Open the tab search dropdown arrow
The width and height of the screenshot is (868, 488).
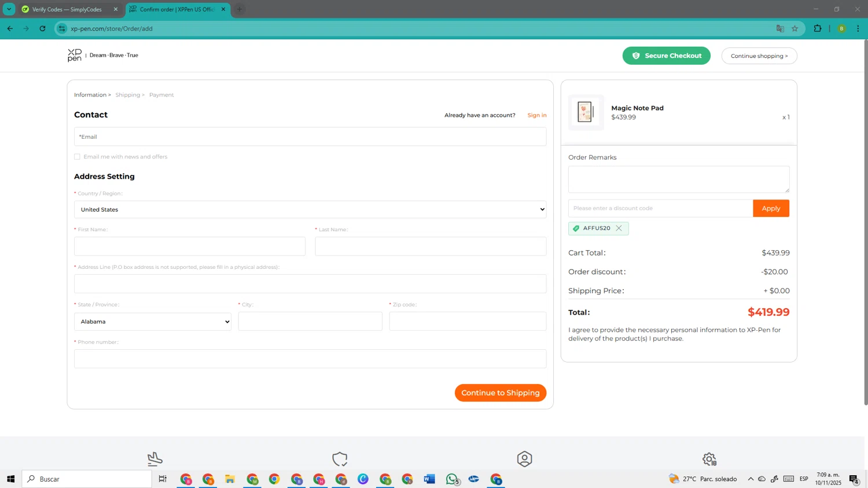[x=9, y=9]
